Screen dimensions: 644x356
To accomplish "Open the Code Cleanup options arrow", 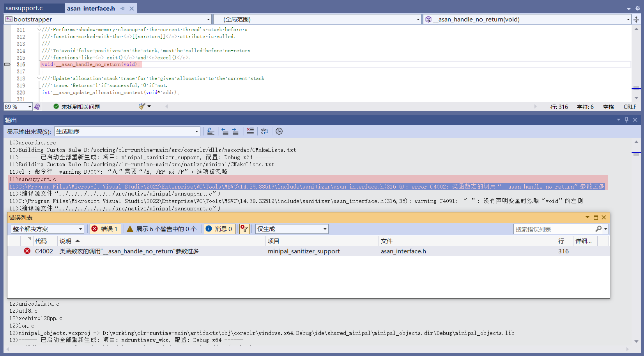I will [149, 106].
